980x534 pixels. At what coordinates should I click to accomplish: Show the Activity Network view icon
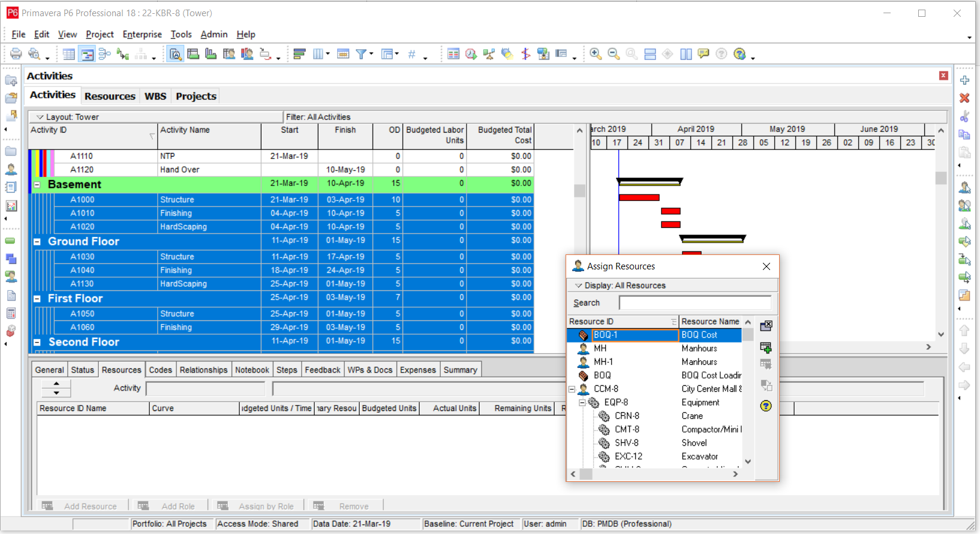(x=105, y=55)
